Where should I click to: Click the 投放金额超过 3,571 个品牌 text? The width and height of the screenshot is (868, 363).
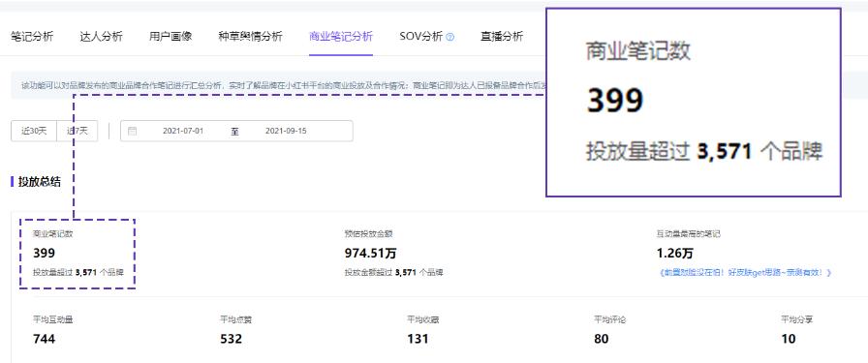[x=394, y=272]
